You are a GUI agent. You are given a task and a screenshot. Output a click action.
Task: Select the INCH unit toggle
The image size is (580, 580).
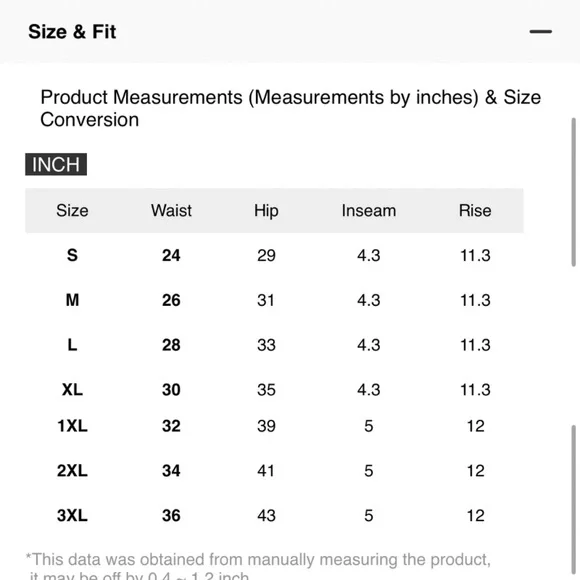56,164
